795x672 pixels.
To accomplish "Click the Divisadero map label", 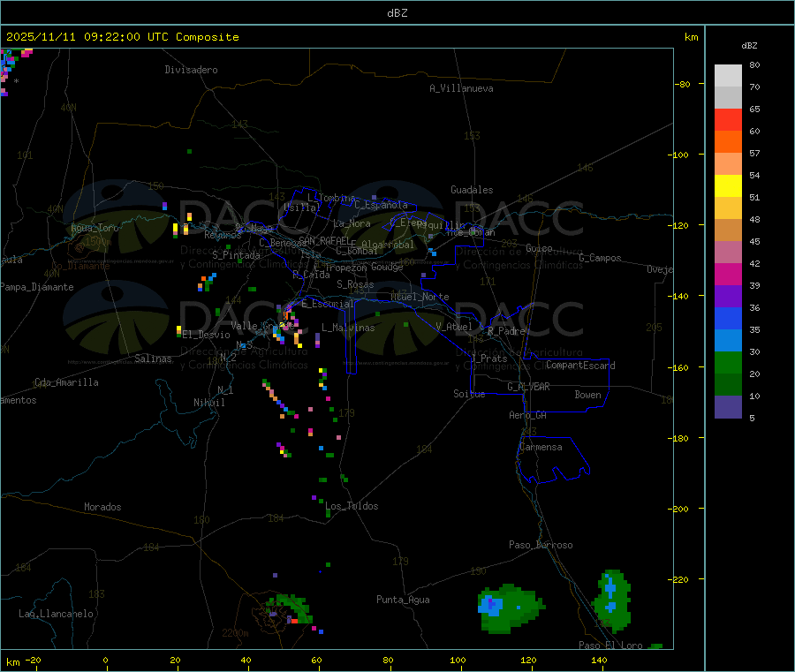I will pos(191,70).
